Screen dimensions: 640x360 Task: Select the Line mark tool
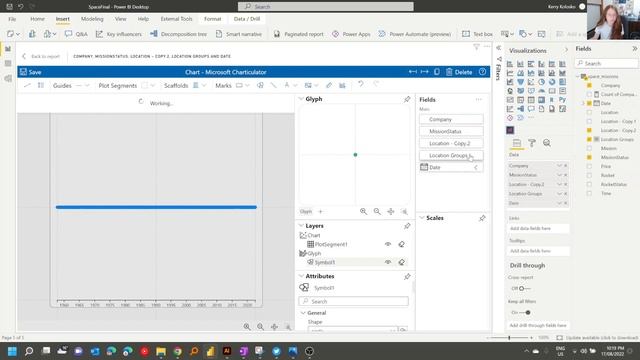tap(273, 85)
